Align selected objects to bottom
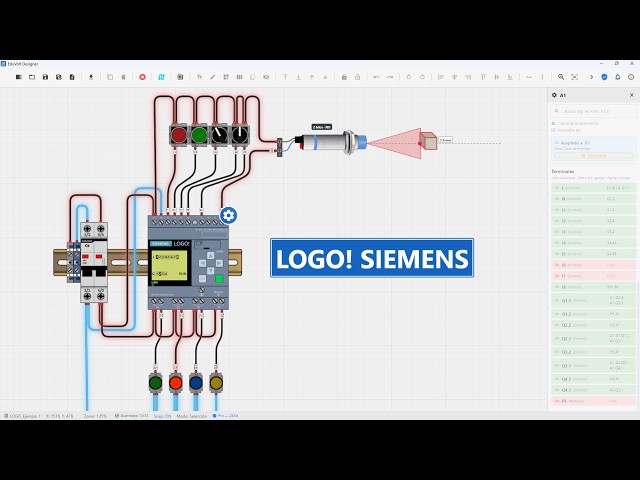Screen dimensions: 640x480 click(x=510, y=77)
